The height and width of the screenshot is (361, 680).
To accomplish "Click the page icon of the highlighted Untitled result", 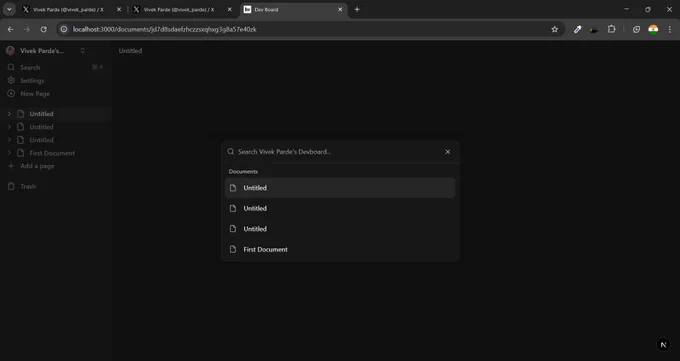I will click(x=233, y=188).
